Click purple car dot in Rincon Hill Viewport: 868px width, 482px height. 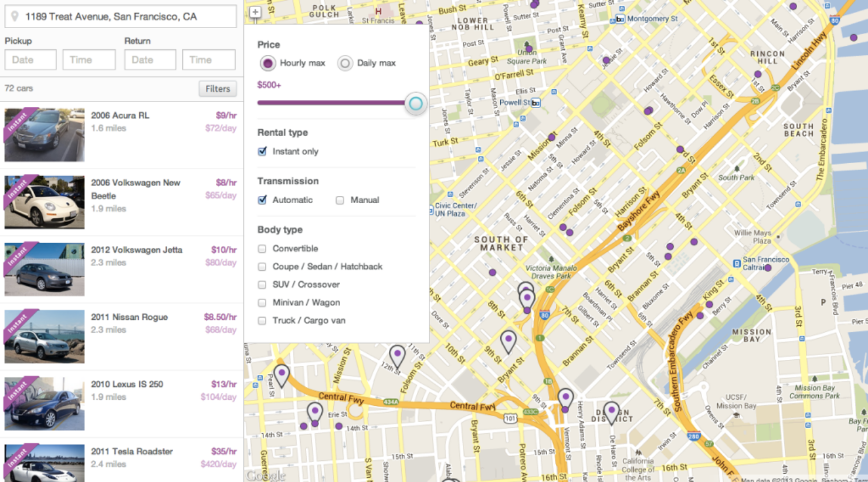coord(758,75)
